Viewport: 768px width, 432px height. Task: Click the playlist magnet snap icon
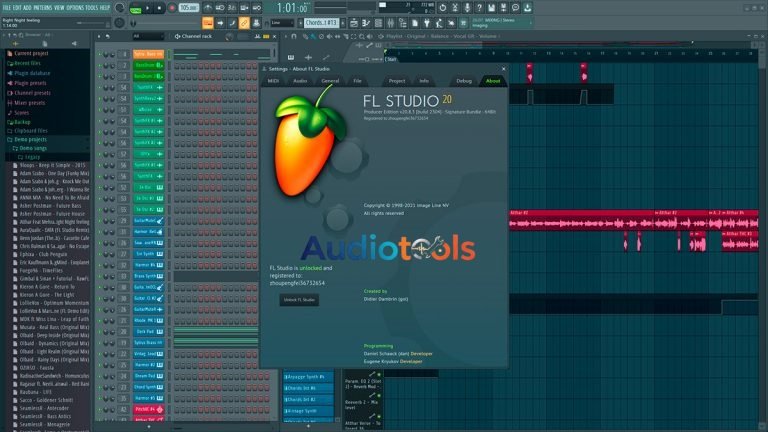coord(294,36)
